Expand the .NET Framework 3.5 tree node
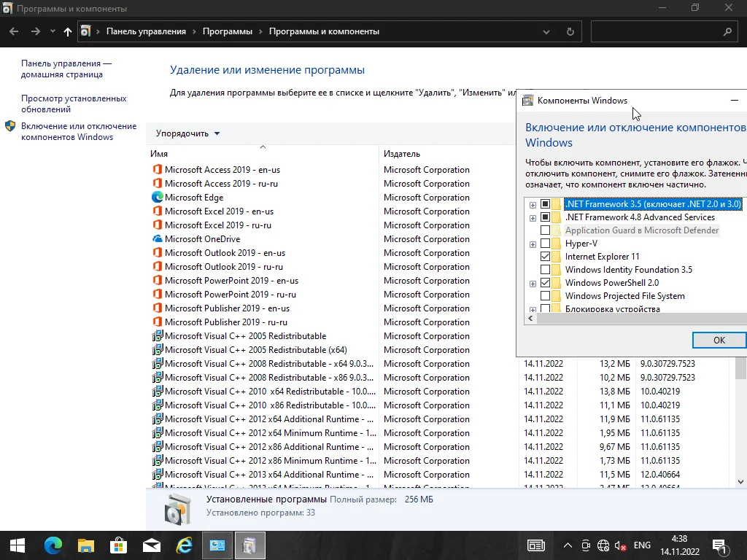The width and height of the screenshot is (747, 560). coord(533,205)
